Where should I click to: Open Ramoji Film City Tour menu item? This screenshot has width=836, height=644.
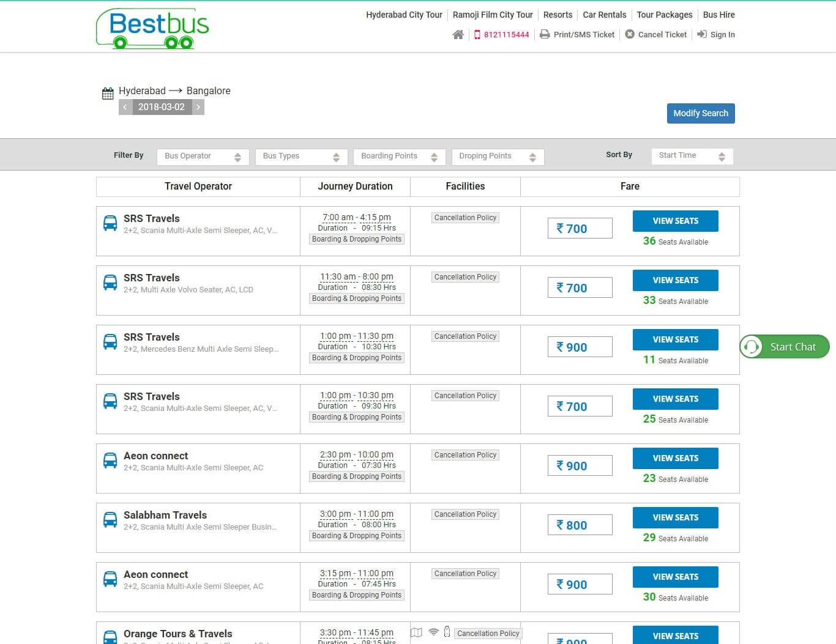pos(493,15)
